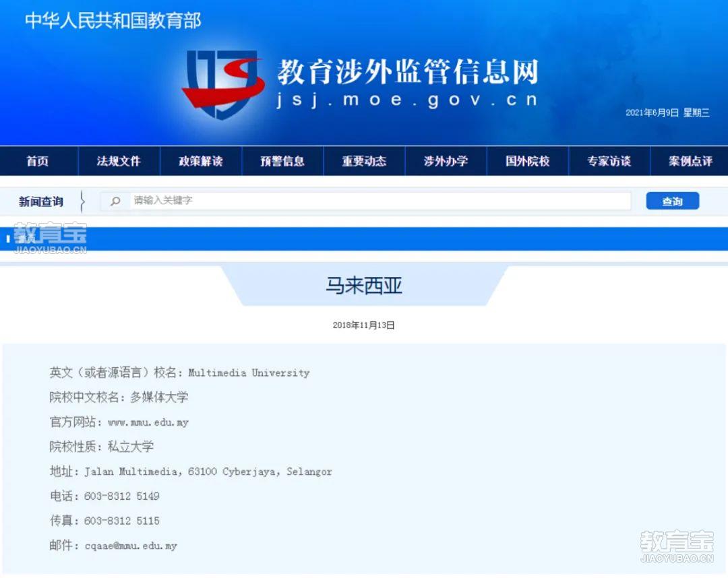Click the 中华人民共和国教育部 header link

[x=113, y=21]
